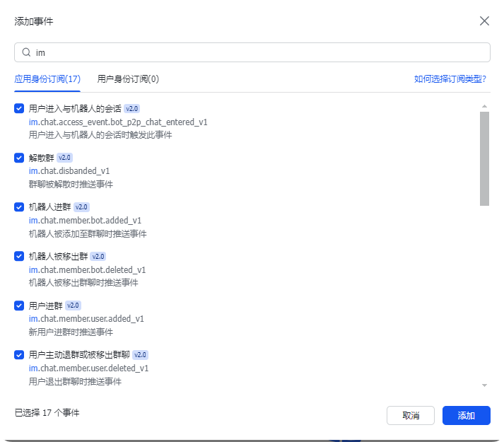Screen dimensions: 504x442
Task: Click the im.chat.member.user.added_v1 event name
Action: pos(86,319)
